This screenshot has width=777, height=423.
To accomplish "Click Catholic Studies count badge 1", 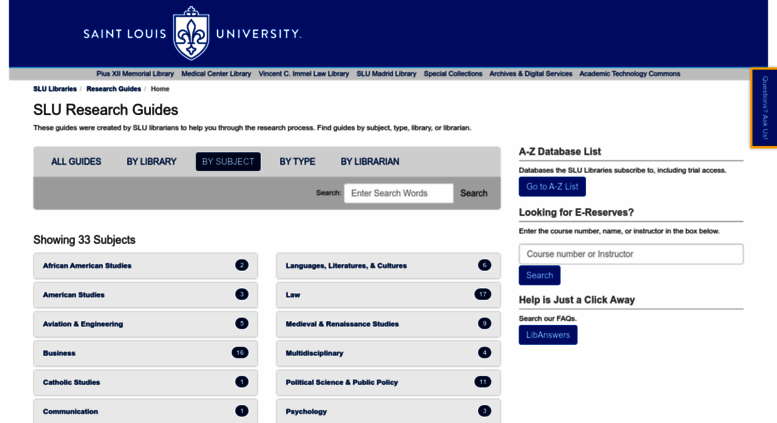I will point(241,382).
